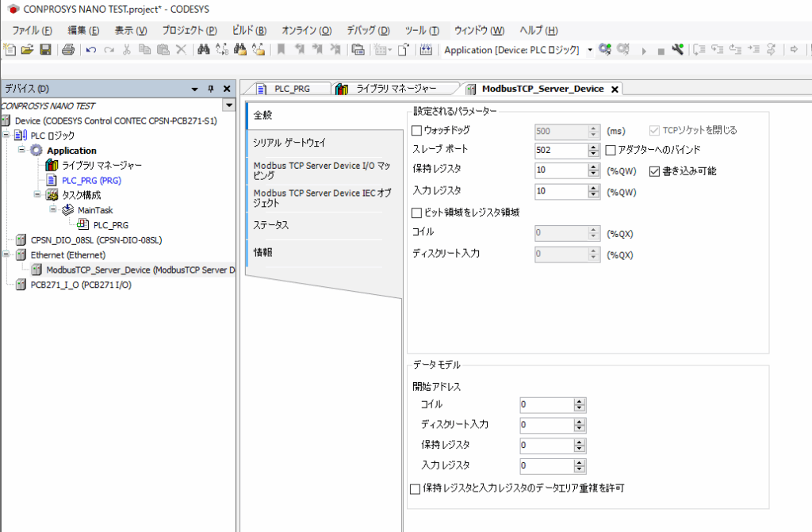Collapse the Application tree node
This screenshot has height=532, width=812.
coord(21,150)
